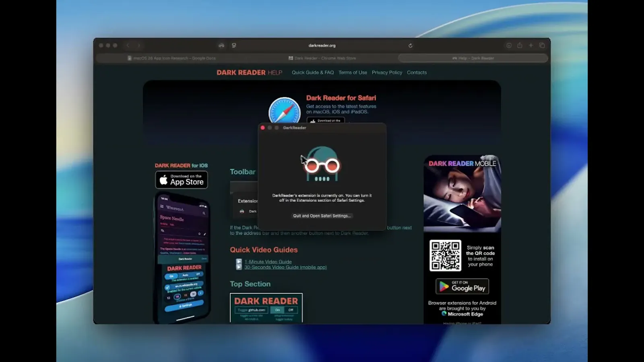Click Quit and Open Safari Settings button
Viewport: 644px width, 362px height.
pyautogui.click(x=322, y=216)
